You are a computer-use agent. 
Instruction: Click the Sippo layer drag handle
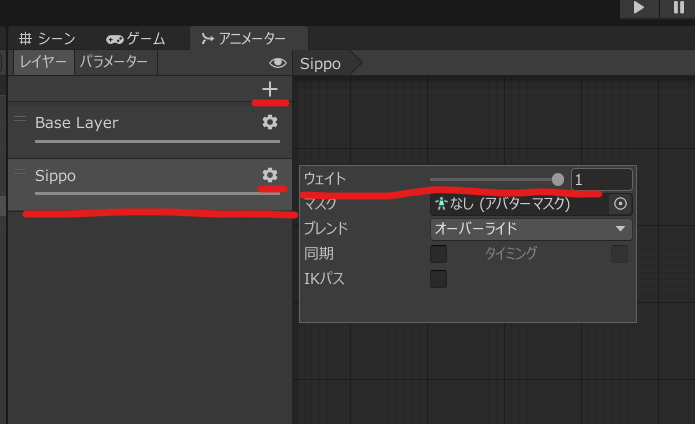click(19, 172)
